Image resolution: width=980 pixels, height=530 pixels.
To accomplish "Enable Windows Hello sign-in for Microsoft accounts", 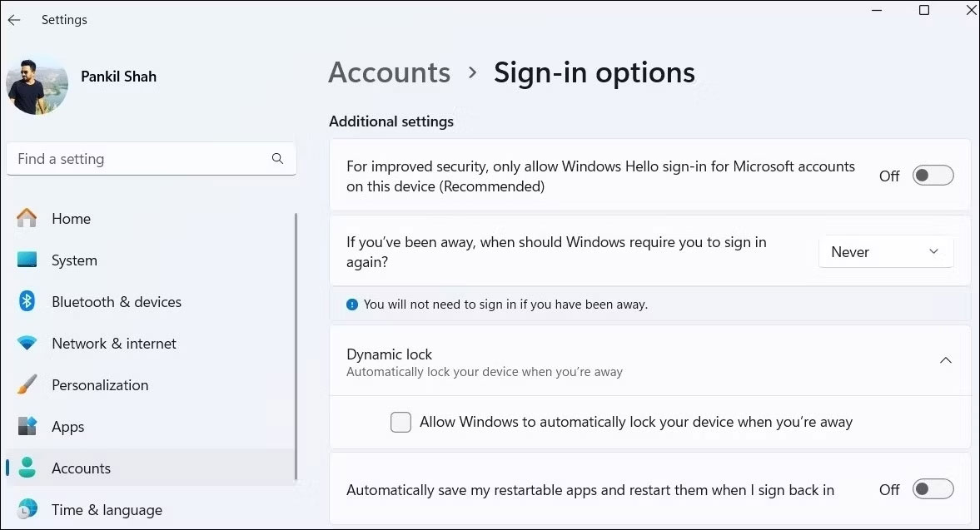I will [933, 175].
